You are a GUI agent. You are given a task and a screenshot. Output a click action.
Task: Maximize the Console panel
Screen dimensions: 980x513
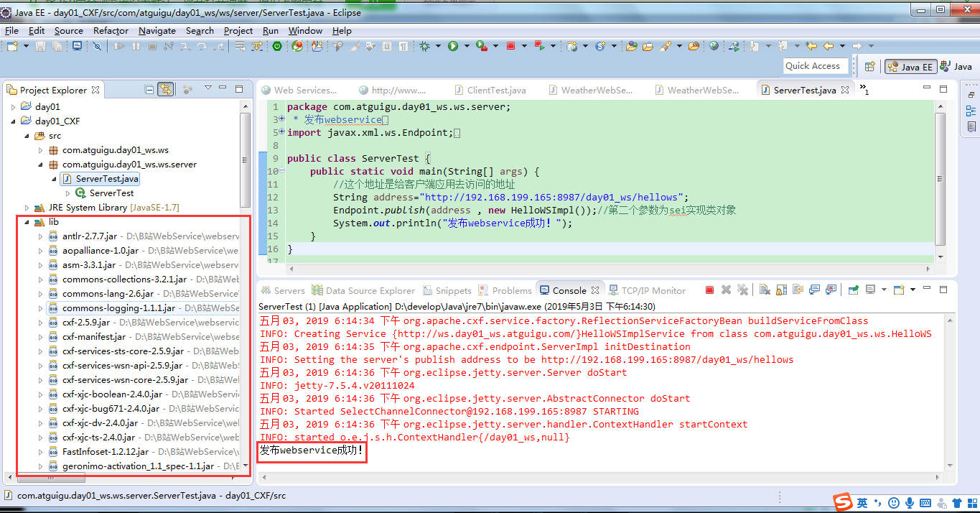pos(943,290)
